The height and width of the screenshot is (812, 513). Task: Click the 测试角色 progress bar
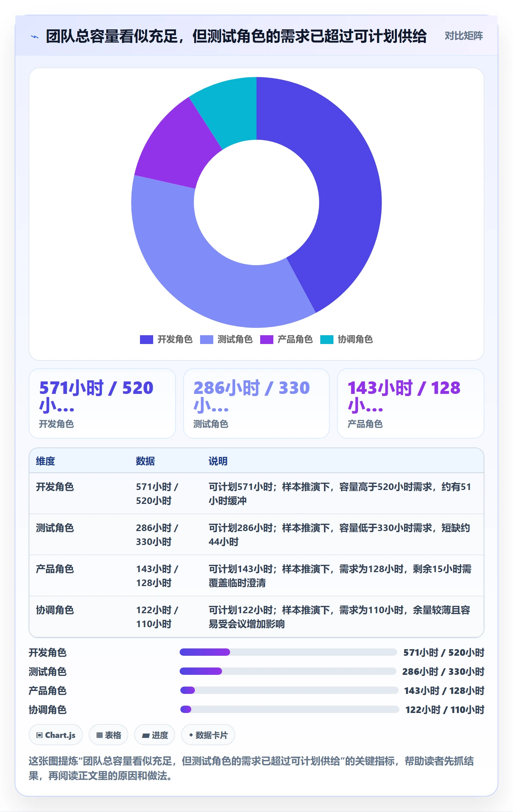coord(288,671)
